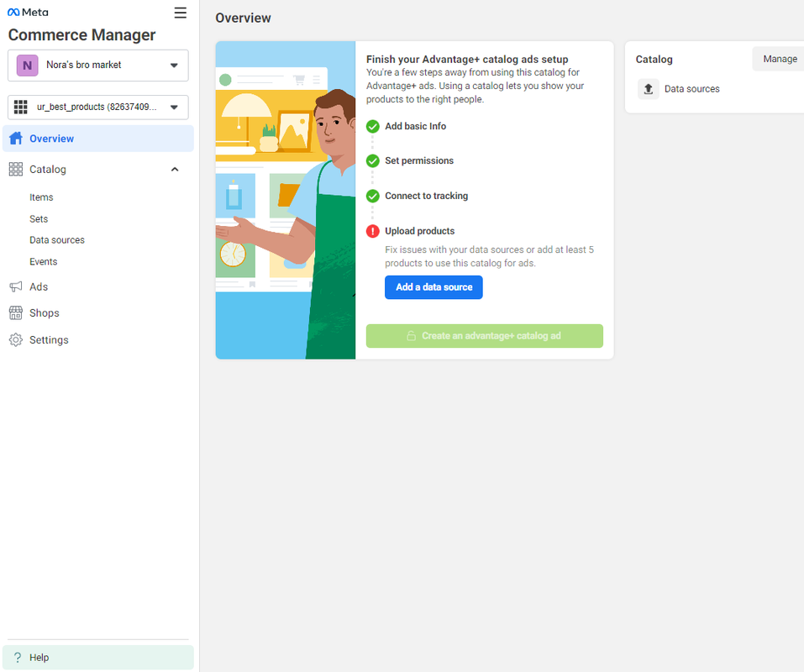This screenshot has height=672, width=804.
Task: Click the Overview home icon
Action: pos(16,139)
